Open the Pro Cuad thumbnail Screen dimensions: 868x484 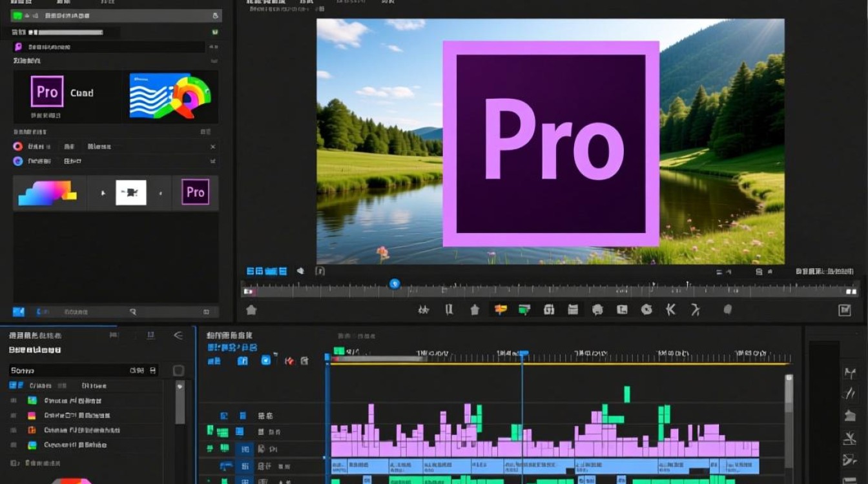tap(67, 96)
